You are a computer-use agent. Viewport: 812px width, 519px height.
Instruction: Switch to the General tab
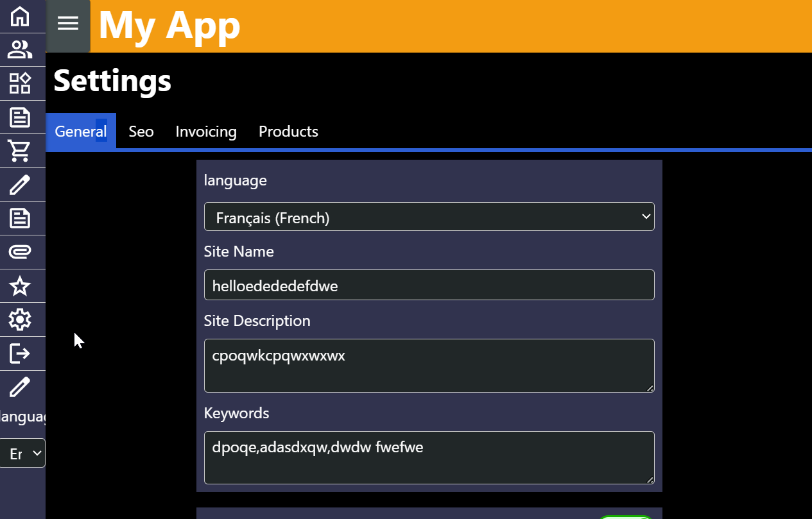click(81, 132)
